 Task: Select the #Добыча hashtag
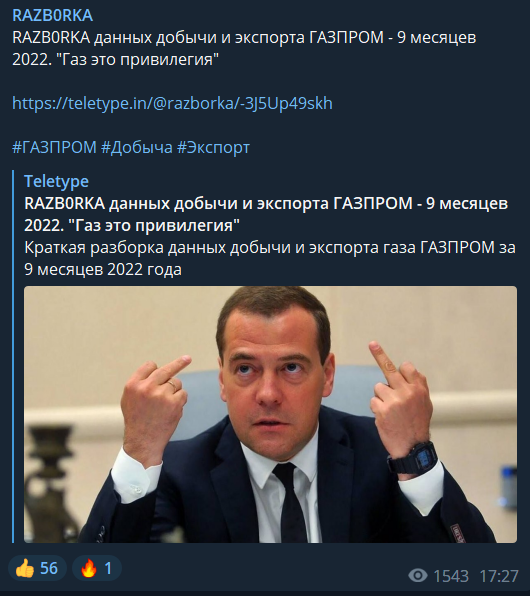(137, 147)
